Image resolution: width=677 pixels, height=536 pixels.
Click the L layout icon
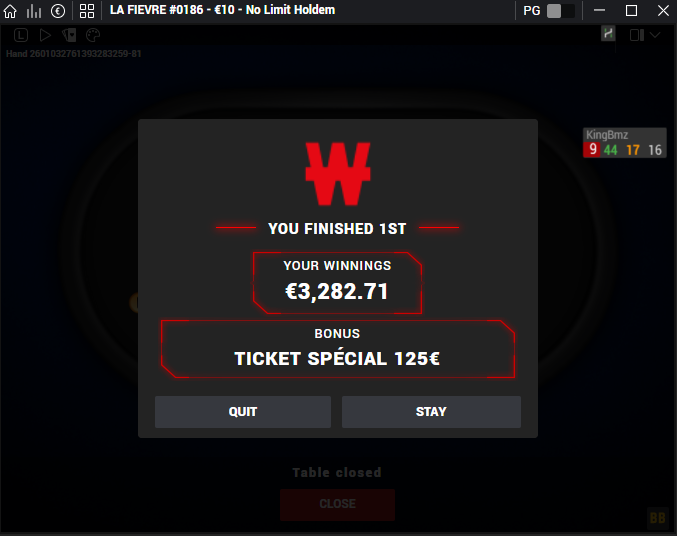tap(21, 35)
